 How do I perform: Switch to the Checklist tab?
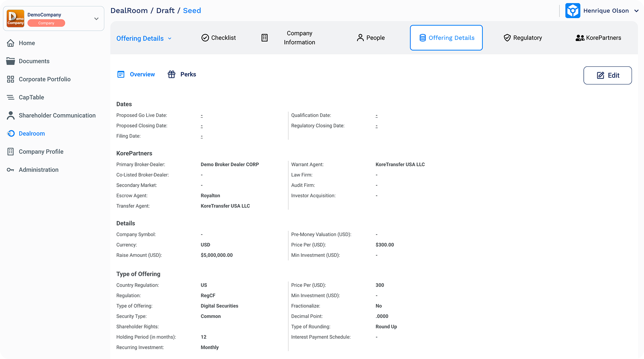click(219, 38)
